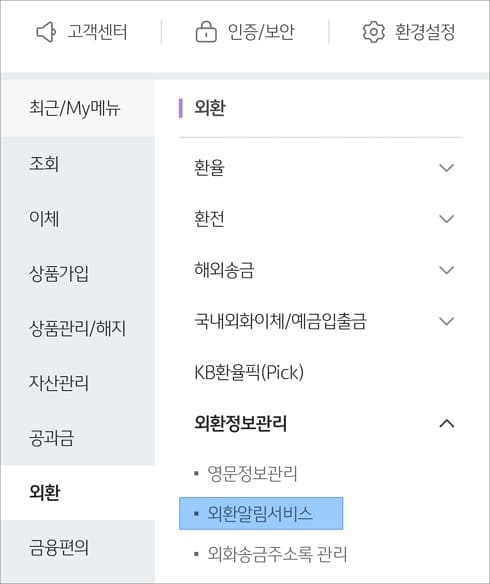Click the 환경설정 gear icon
Image resolution: width=490 pixels, height=584 pixels.
pyautogui.click(x=373, y=32)
